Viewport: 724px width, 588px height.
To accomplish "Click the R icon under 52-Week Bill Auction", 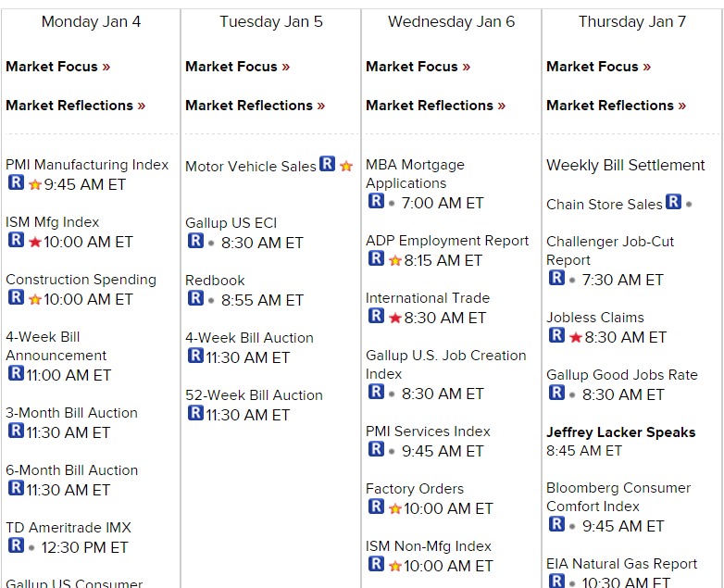I will (195, 413).
